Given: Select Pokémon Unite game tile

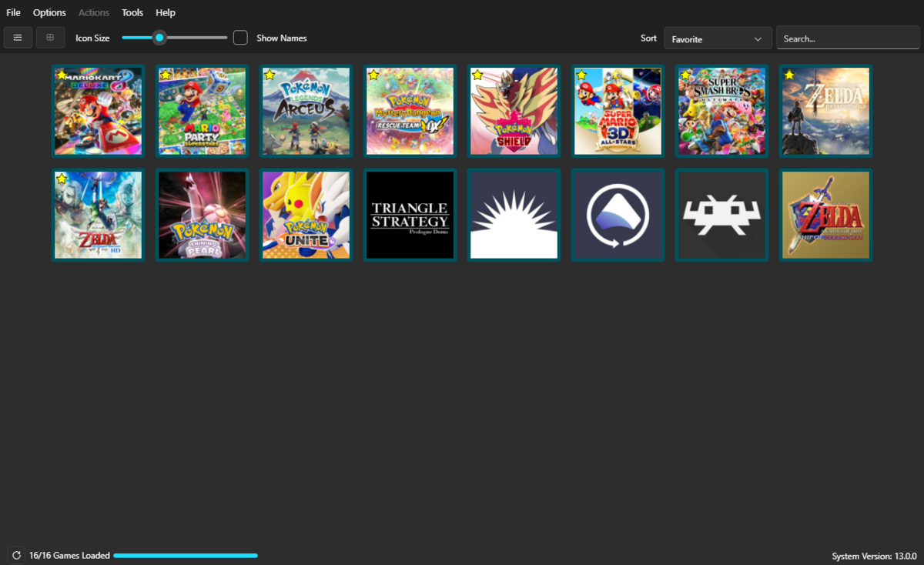Looking at the screenshot, I should (306, 215).
